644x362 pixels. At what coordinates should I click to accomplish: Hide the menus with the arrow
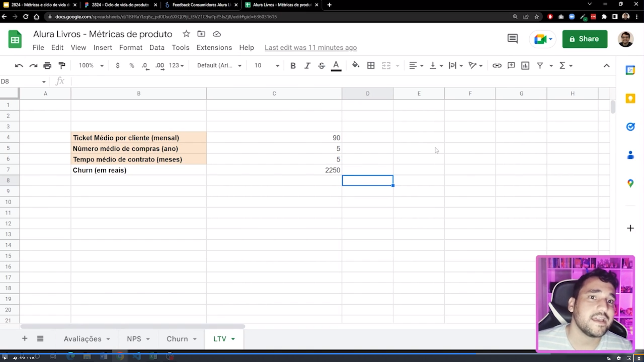(606, 66)
